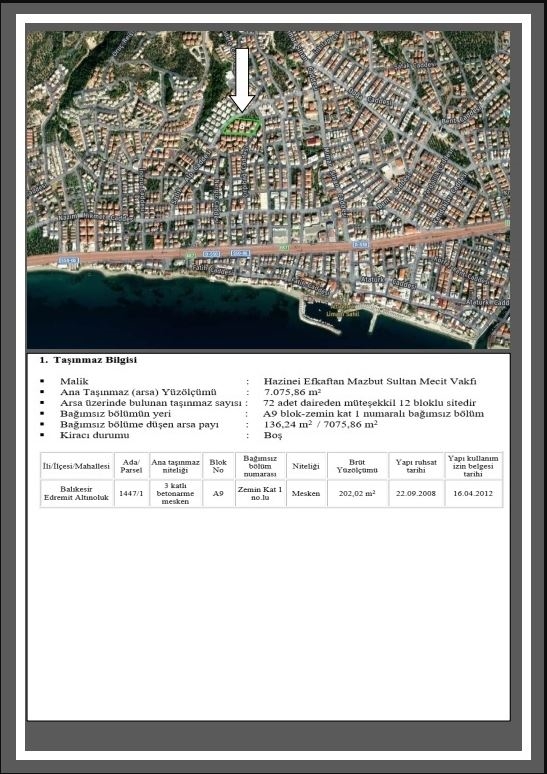
Task: Click the 'Fatih Caddesi' label on the map
Action: [x=214, y=269]
